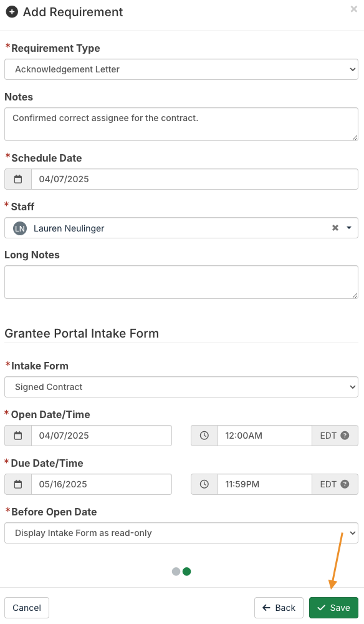Click the Due Date calendar icon
Image resolution: width=364 pixels, height=624 pixels.
point(18,484)
